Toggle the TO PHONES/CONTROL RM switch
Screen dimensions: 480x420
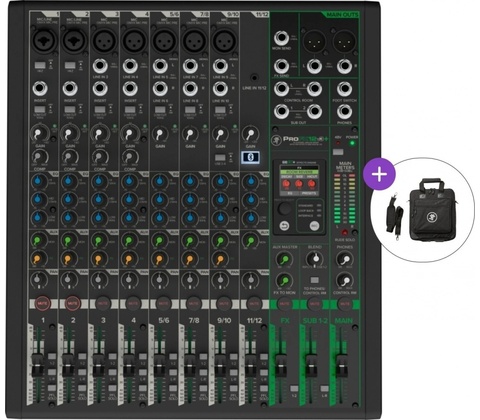(x=314, y=280)
